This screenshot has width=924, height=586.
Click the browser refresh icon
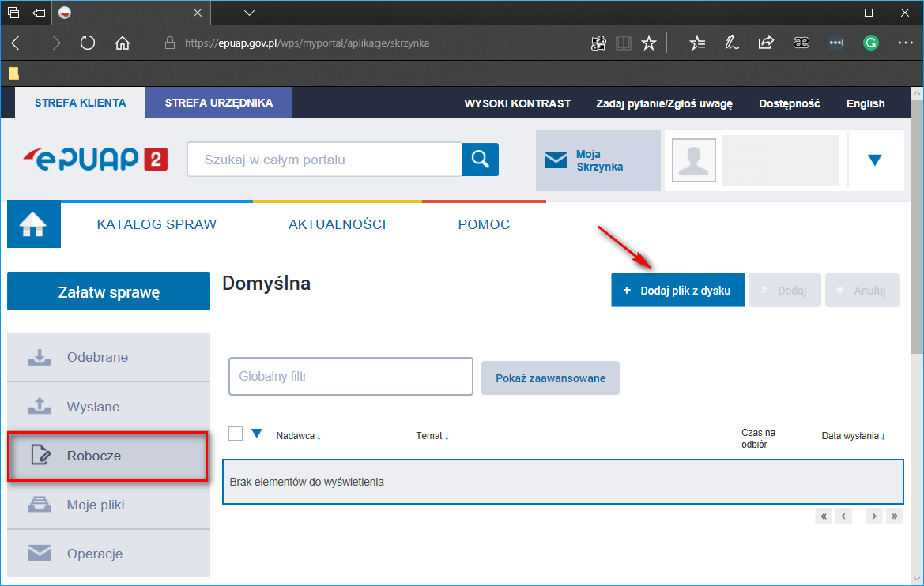(87, 43)
